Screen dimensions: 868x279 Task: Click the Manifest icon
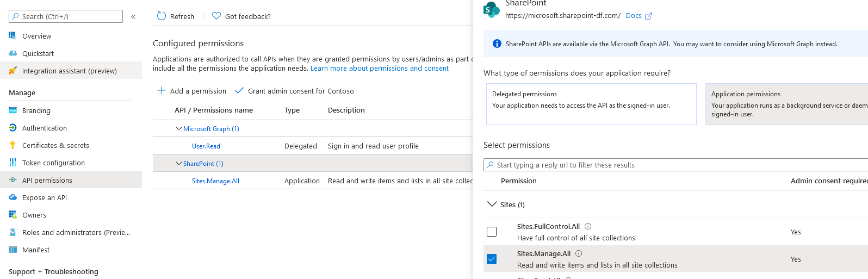(13, 250)
